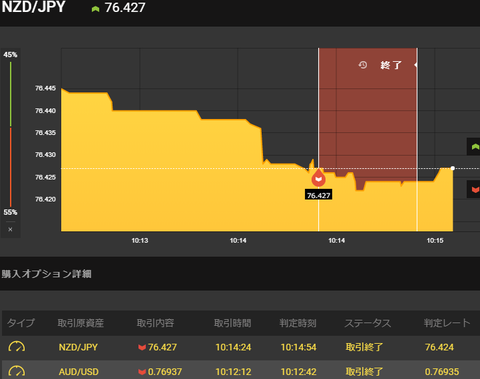Close the sentiment bar with the X

tap(10, 229)
